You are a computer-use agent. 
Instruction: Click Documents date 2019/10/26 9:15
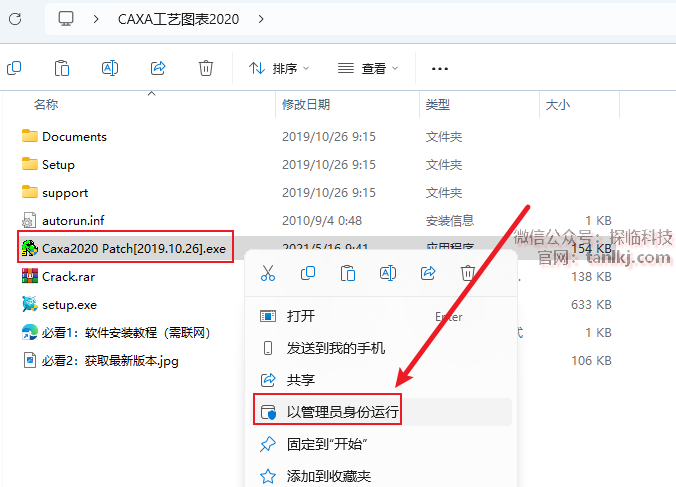click(329, 137)
